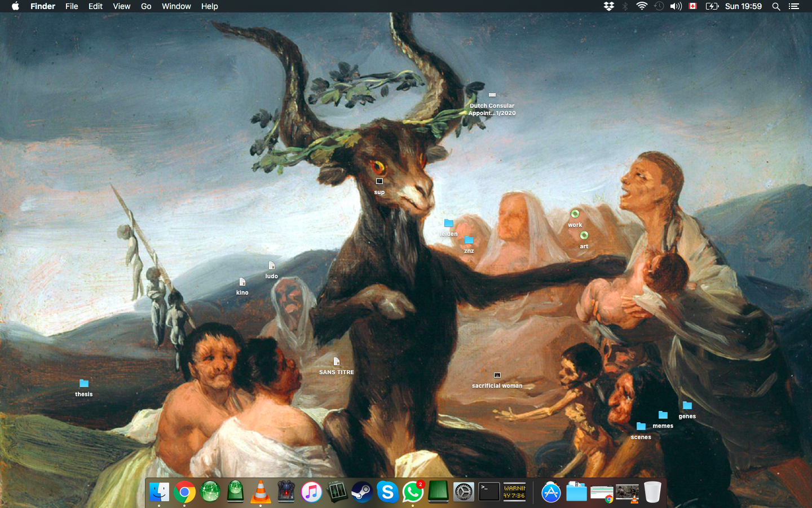The width and height of the screenshot is (812, 508).
Task: Open the green disk drive icon in Dock
Action: coord(235,492)
